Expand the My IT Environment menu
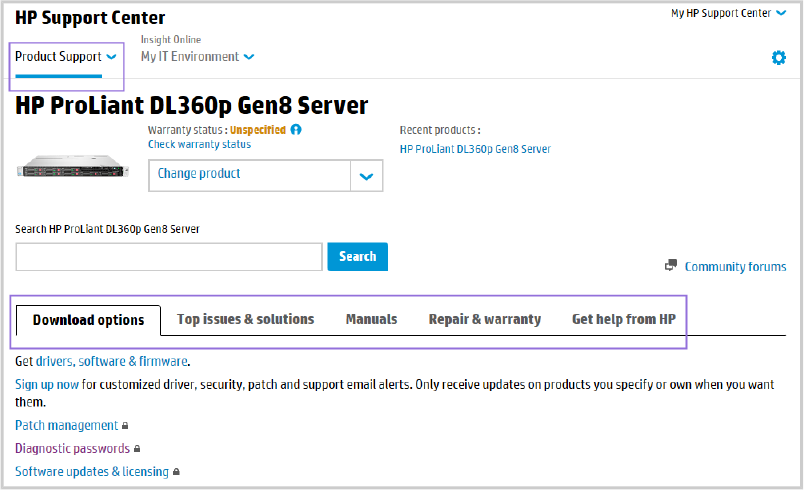 197,56
